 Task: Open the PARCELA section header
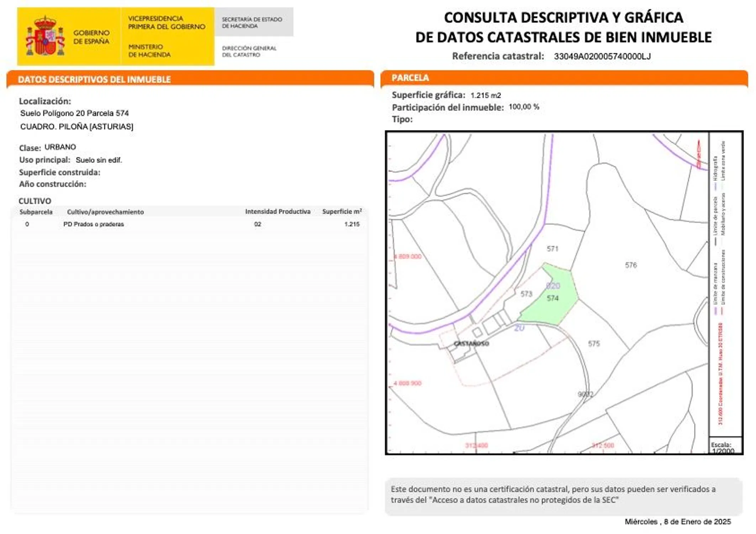[410, 78]
